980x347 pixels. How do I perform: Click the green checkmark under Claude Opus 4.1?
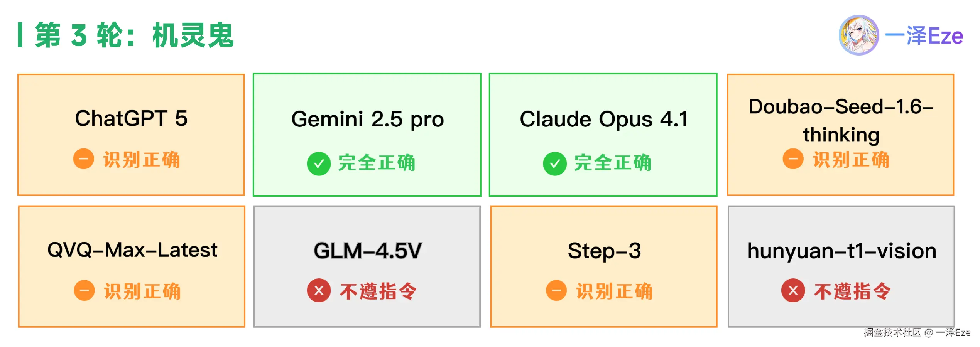click(x=554, y=164)
